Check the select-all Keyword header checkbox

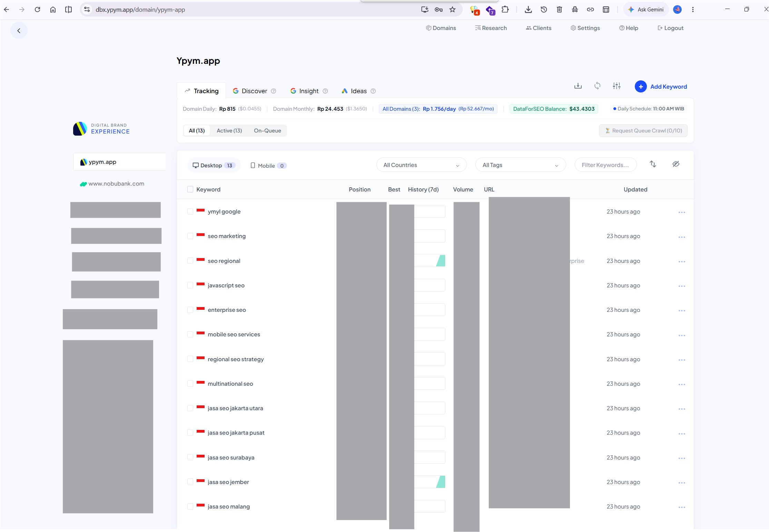(x=190, y=189)
